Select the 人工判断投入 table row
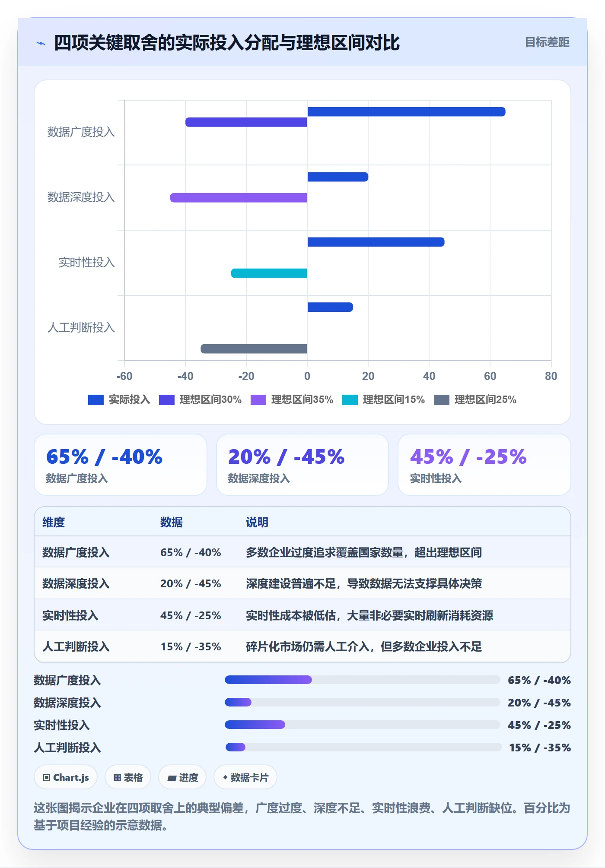 tap(302, 646)
